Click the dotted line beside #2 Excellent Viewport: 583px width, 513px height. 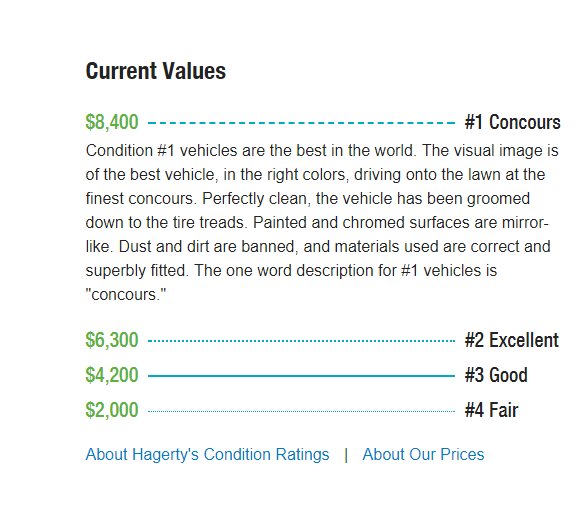[302, 341]
